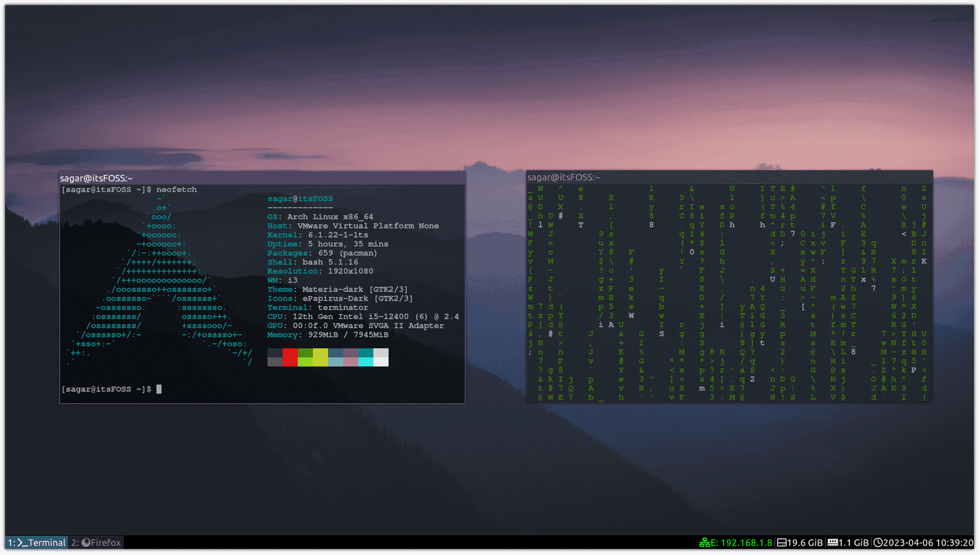Click the 19.6 GiB disk usage readout

(x=805, y=543)
